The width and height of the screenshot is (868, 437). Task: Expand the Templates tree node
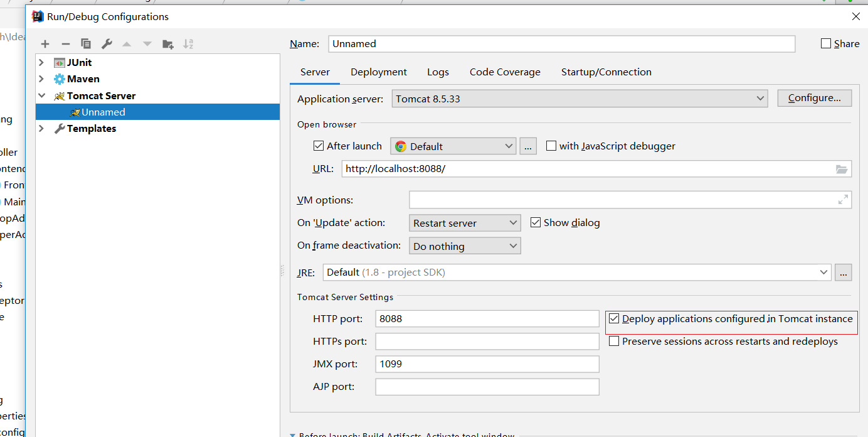41,128
